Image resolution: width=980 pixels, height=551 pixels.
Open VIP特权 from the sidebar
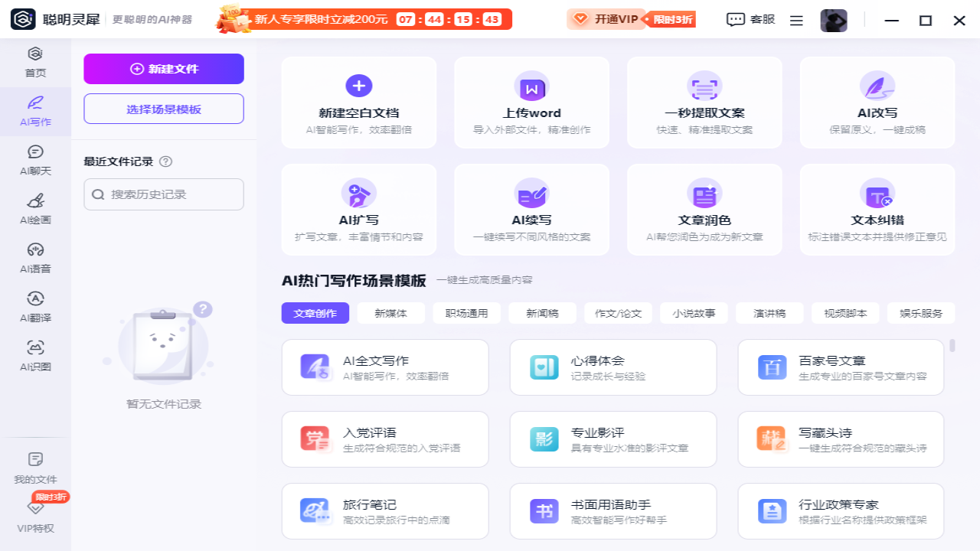(35, 517)
